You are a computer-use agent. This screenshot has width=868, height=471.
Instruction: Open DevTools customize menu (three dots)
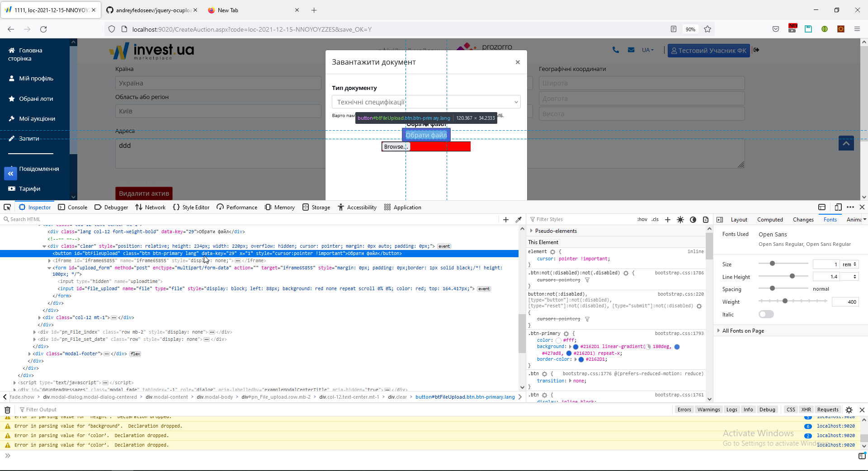(x=850, y=207)
